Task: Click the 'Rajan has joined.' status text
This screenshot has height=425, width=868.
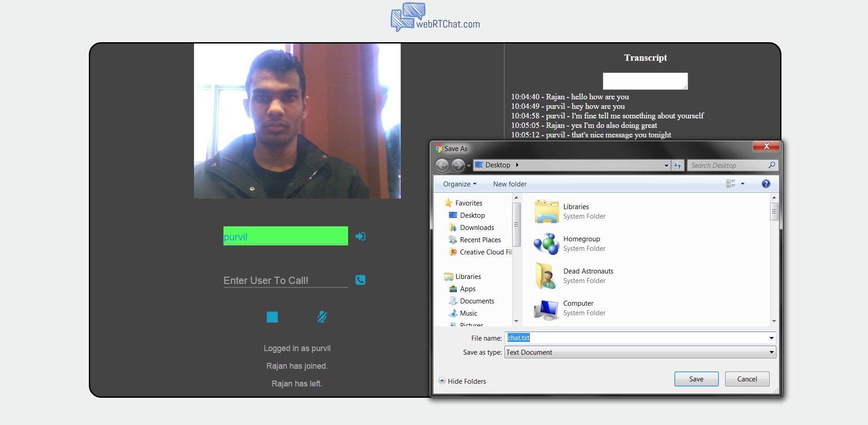Action: pos(297,366)
